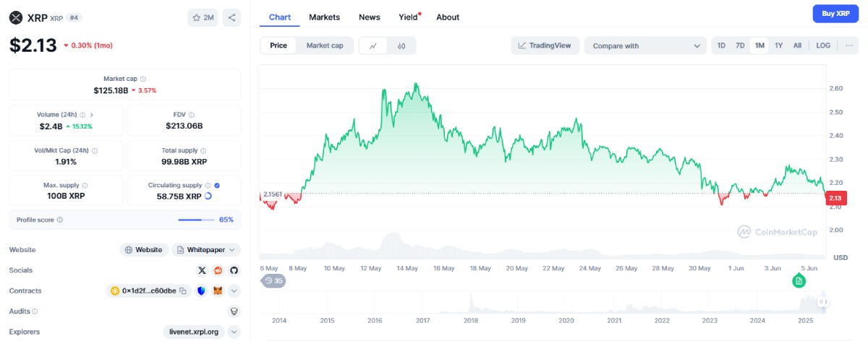Click the timeline range slider handle

click(823, 302)
